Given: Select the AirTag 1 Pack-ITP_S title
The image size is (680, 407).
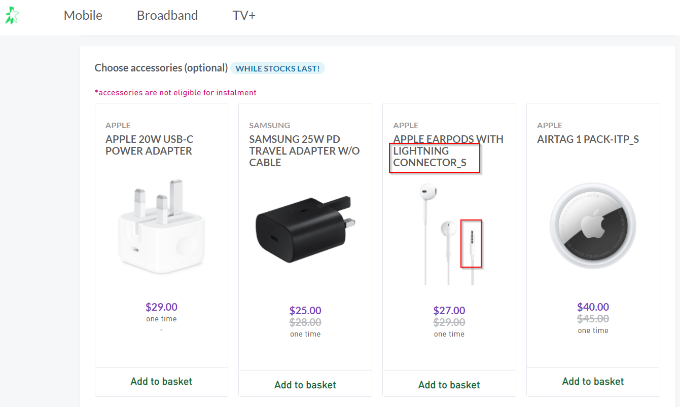Looking at the screenshot, I should click(588, 139).
